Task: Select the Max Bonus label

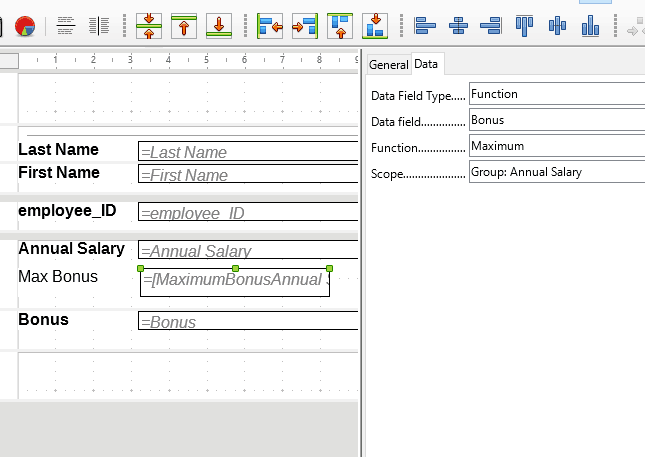Action: (58, 276)
